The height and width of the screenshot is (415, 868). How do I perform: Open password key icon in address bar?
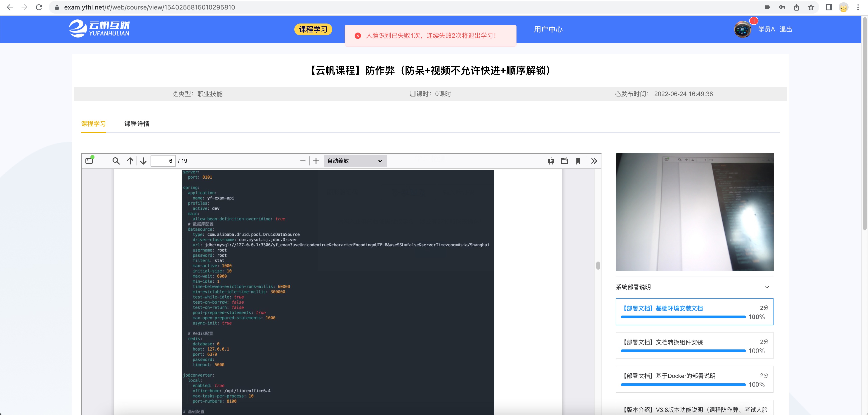point(782,7)
